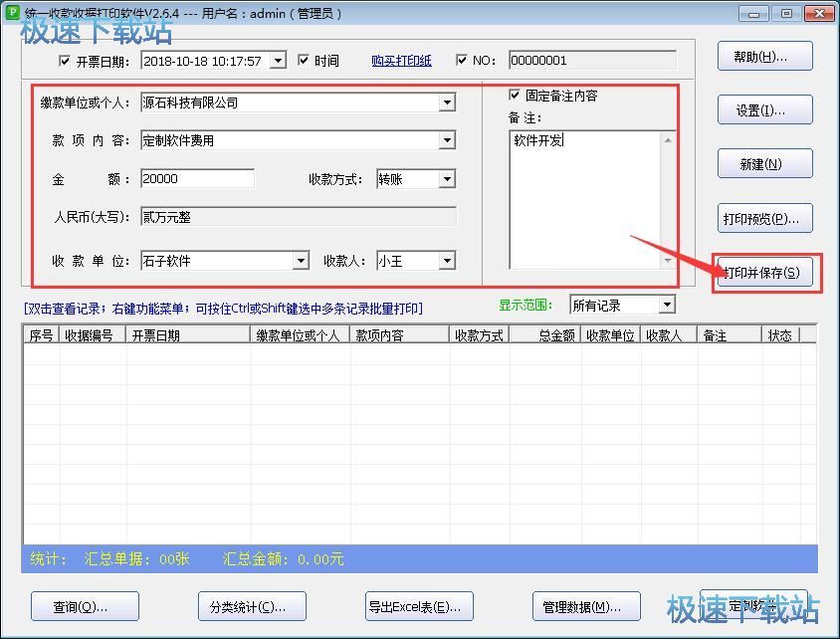
Task: Open 管理数据(M) manage data button
Action: [x=586, y=606]
